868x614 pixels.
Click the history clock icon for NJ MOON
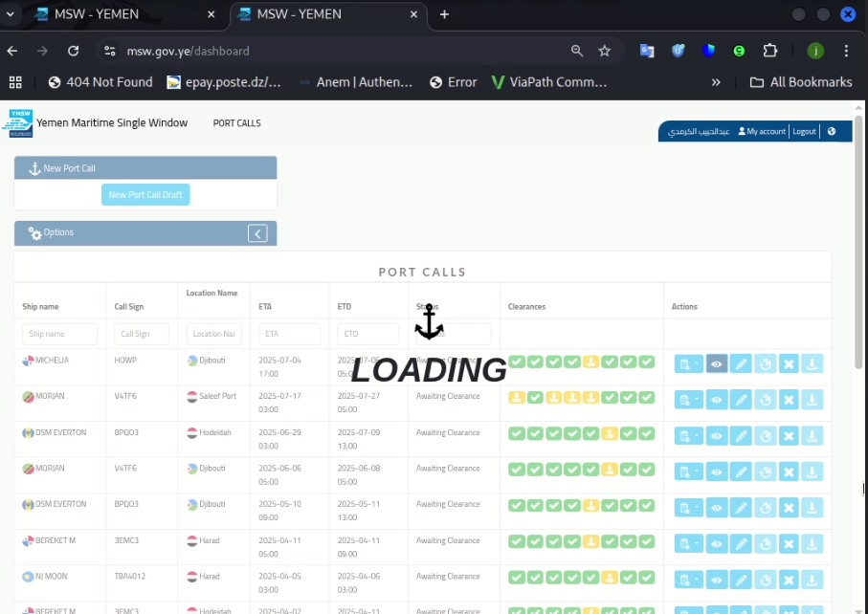point(765,580)
